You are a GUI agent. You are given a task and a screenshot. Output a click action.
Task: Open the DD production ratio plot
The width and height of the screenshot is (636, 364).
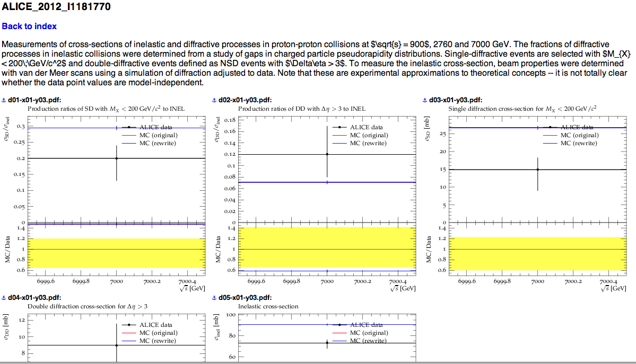(x=315, y=198)
